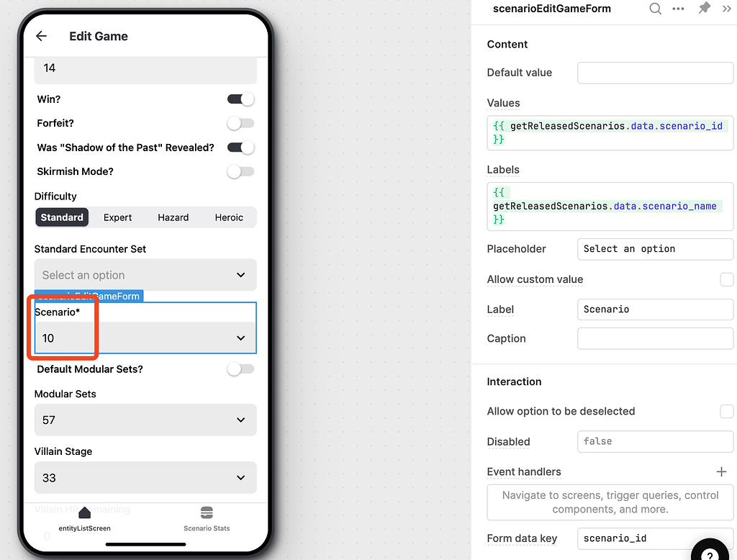Open the ellipsis more-options menu beside search

click(677, 9)
